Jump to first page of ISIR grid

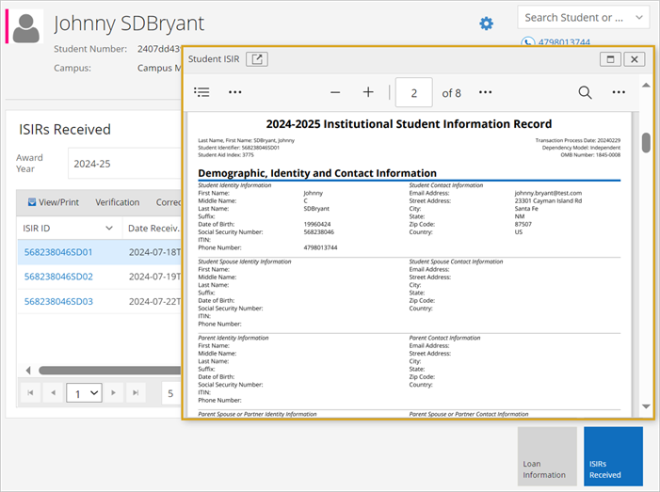(x=30, y=393)
